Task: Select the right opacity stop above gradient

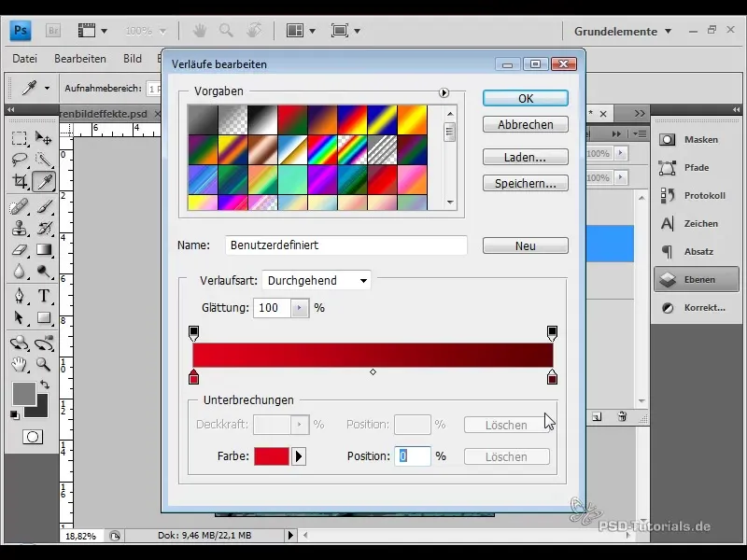Action: click(552, 333)
